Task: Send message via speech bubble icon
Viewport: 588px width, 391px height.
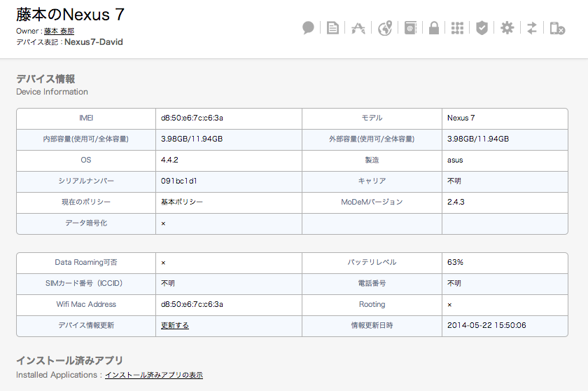Action: point(308,28)
